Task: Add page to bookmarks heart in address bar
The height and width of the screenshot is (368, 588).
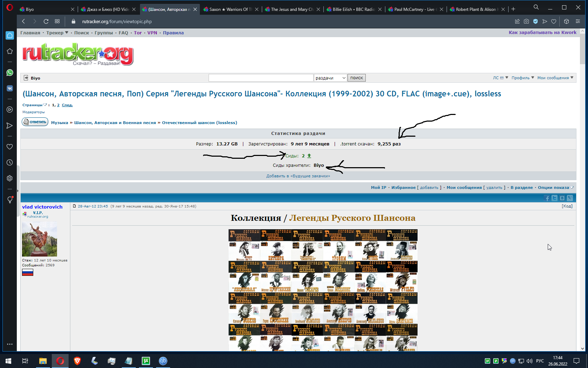Action: click(x=554, y=21)
